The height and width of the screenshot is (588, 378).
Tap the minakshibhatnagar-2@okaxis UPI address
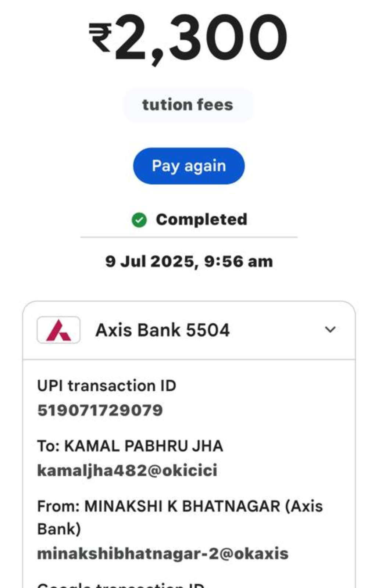tap(163, 554)
